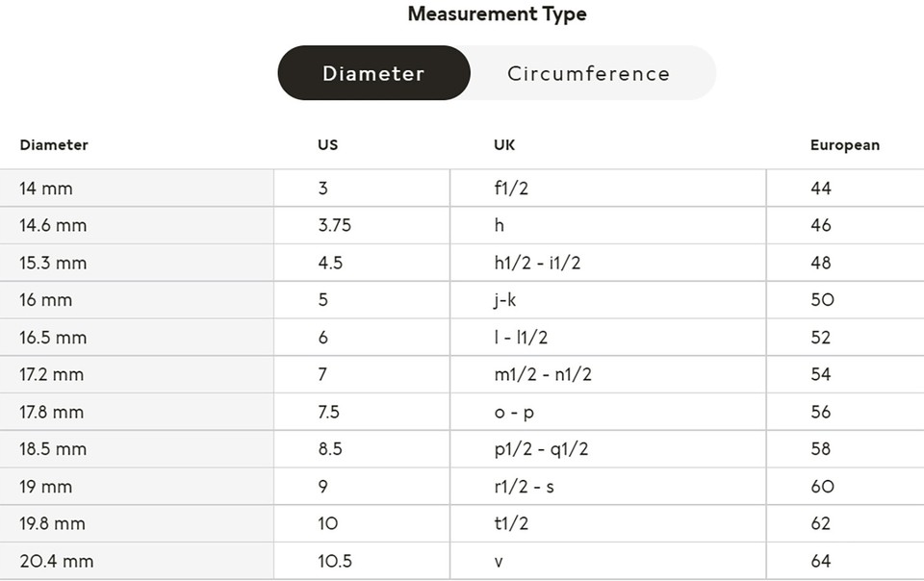Select the 14 mm diameter cell
Screen dimensions: 924x581
46,189
